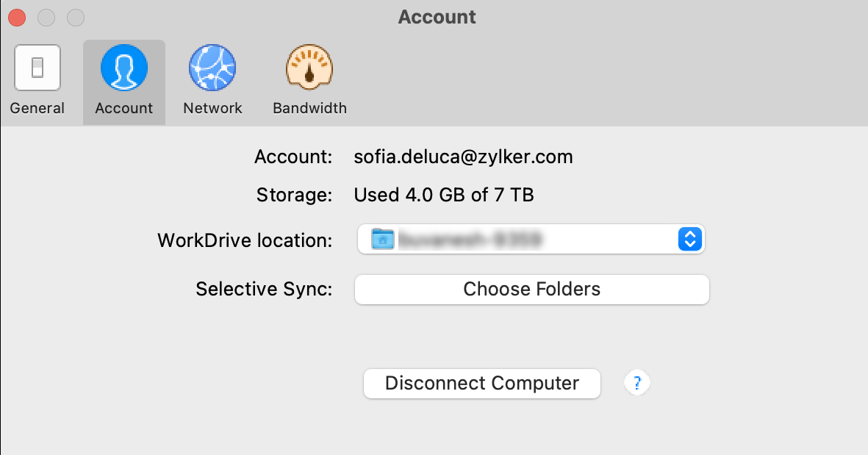Click the "Storage:" label

click(294, 195)
